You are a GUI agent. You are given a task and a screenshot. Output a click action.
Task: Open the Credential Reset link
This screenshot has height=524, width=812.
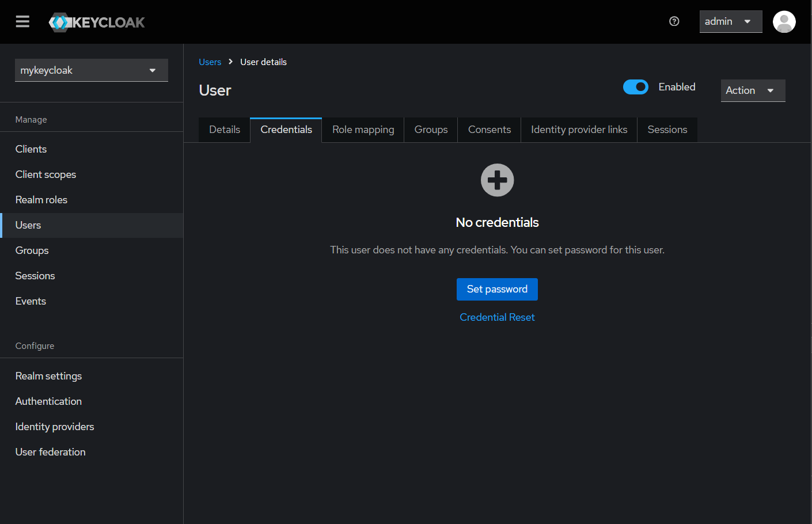497,317
